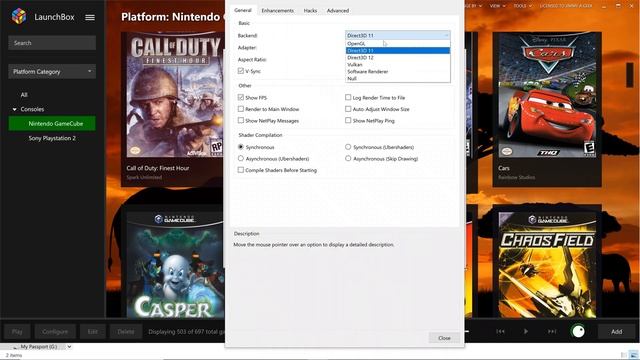The width and height of the screenshot is (640, 360).
Task: Click Call of Duty: Finest Hour title
Action: (x=158, y=168)
